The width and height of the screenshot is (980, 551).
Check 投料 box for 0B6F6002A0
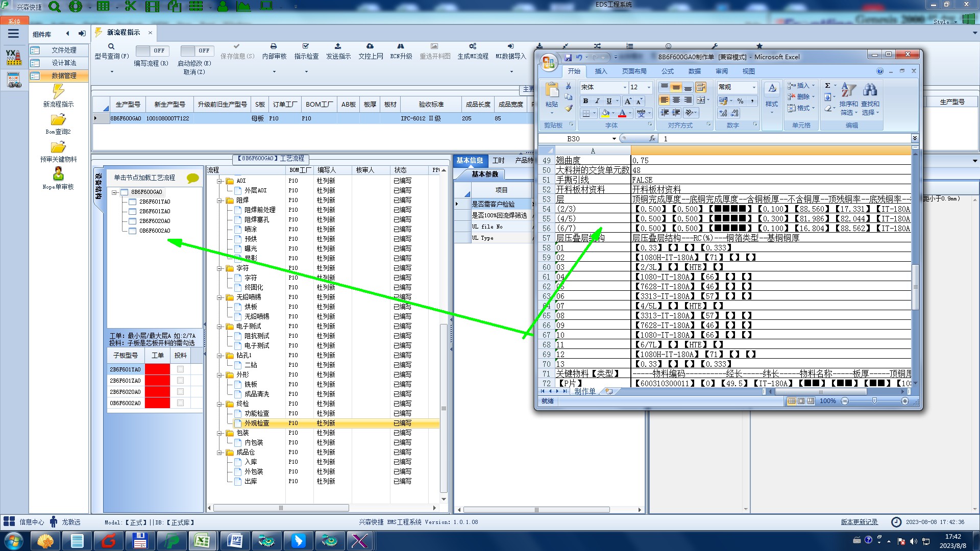180,403
